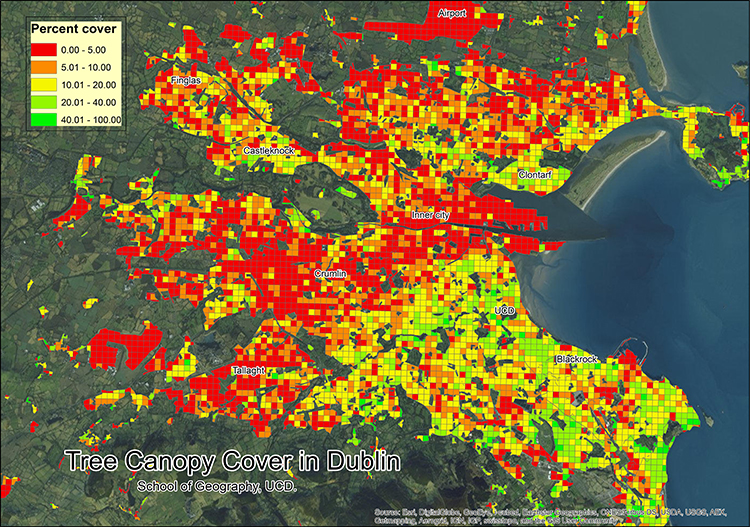Screen dimensions: 750x527
Task: Click the Castleknock map label
Action: [269, 150]
